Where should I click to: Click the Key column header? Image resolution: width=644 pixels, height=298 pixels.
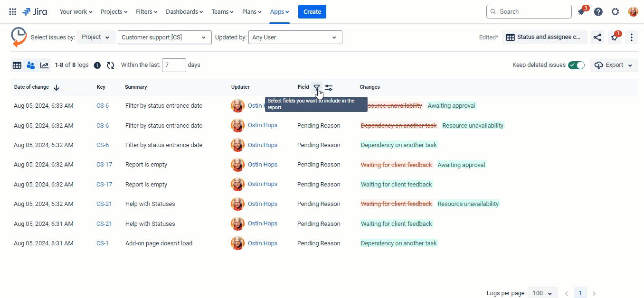tap(101, 87)
